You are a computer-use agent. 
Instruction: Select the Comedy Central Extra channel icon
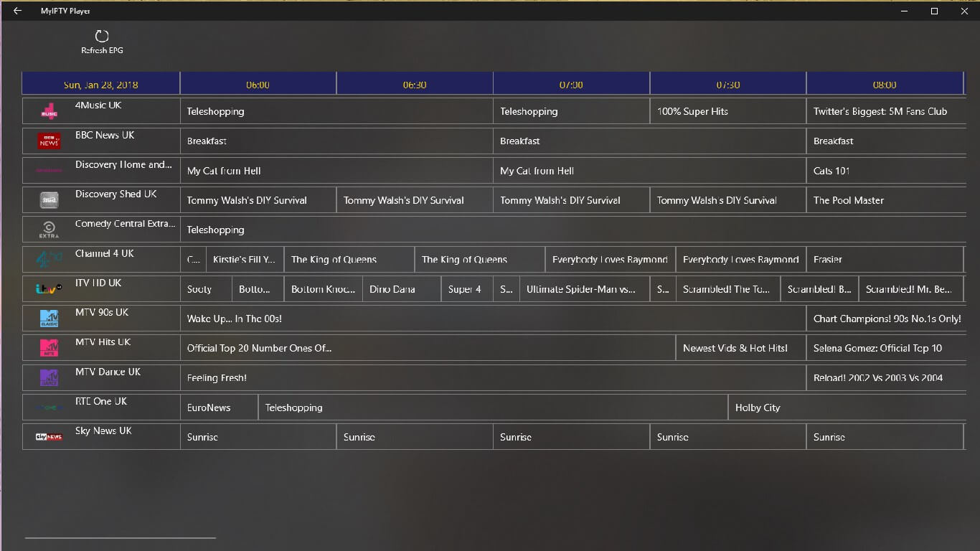47,229
